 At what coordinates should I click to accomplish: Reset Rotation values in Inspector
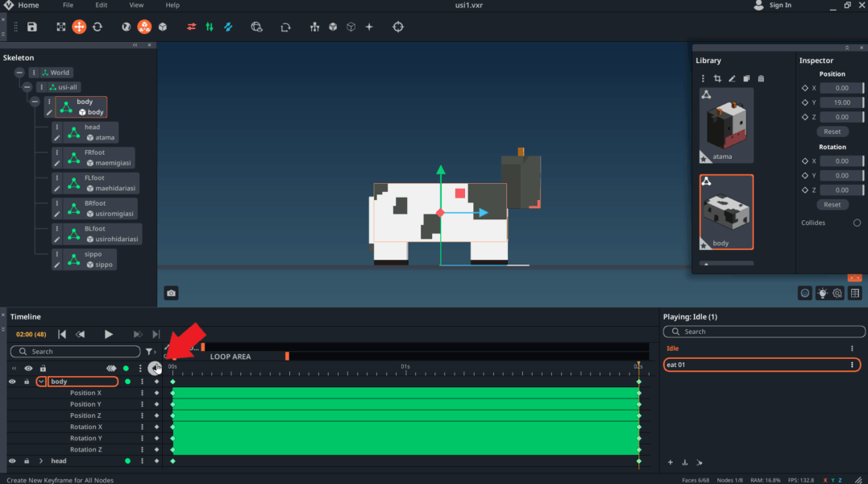pos(832,205)
